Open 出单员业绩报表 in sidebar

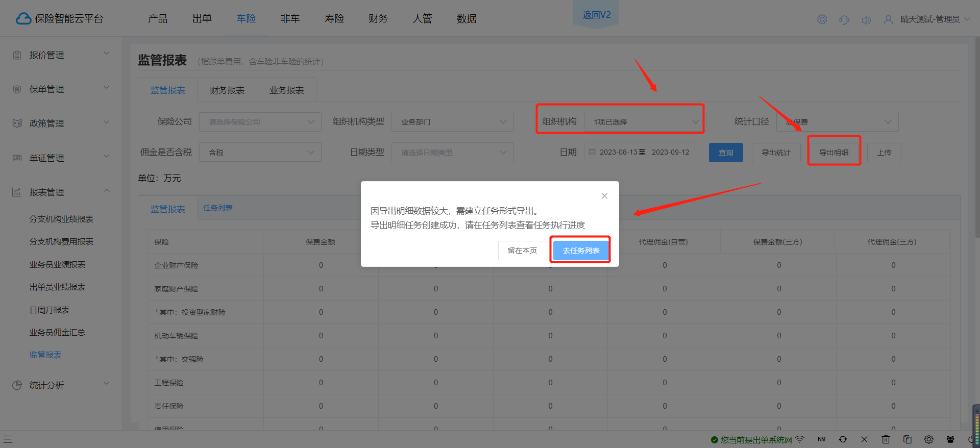(x=57, y=287)
